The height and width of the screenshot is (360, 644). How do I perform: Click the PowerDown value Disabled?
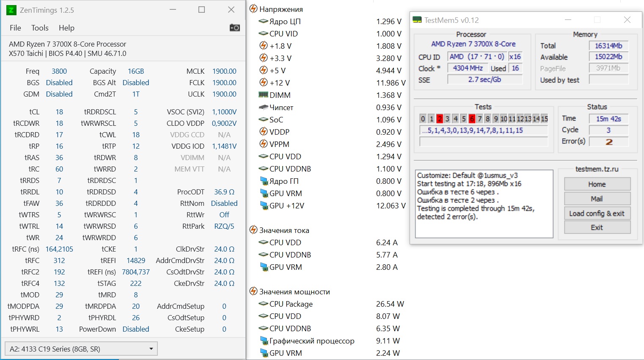coord(136,329)
